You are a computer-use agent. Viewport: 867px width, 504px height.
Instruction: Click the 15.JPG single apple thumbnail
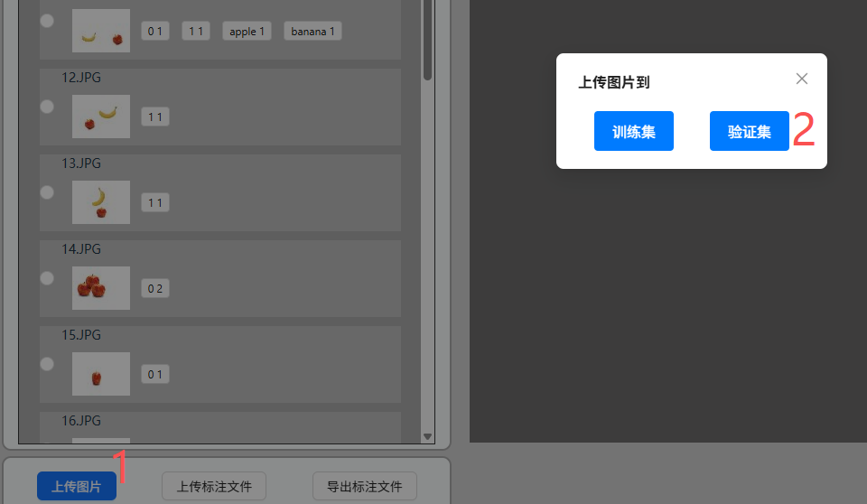101,374
